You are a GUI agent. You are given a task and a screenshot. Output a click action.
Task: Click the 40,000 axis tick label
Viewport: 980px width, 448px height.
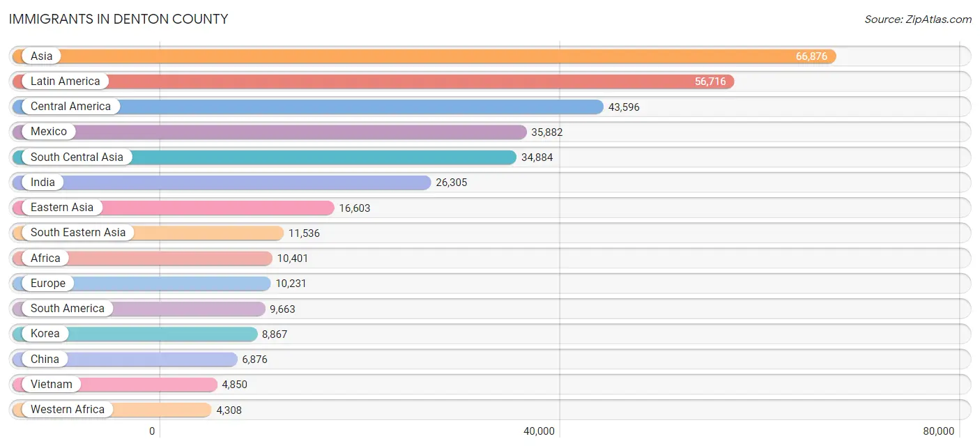click(x=539, y=431)
